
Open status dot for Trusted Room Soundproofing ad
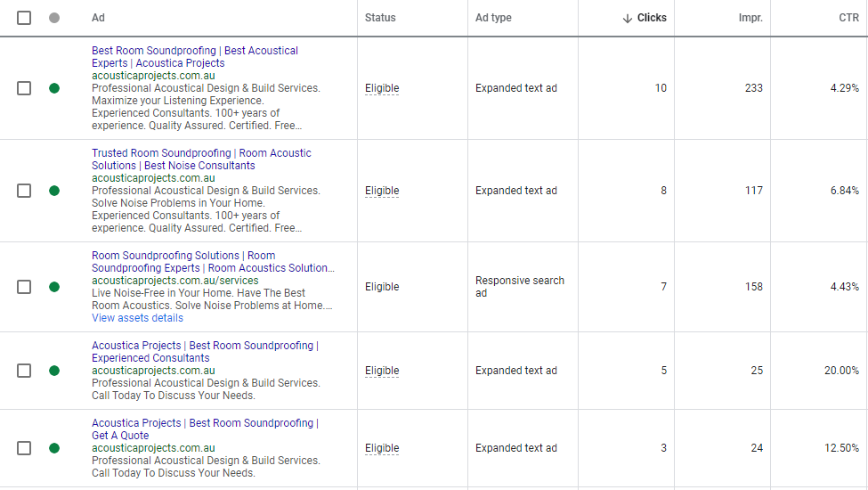54,191
